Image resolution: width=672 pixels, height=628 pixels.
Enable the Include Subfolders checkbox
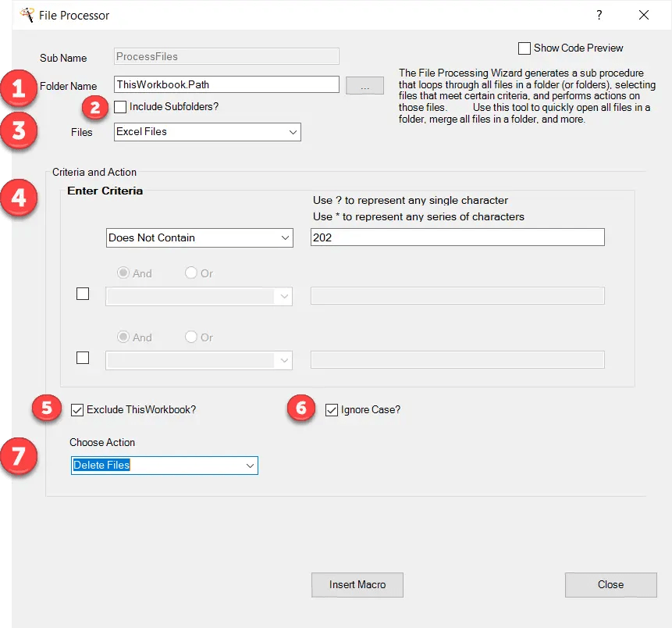click(119, 106)
